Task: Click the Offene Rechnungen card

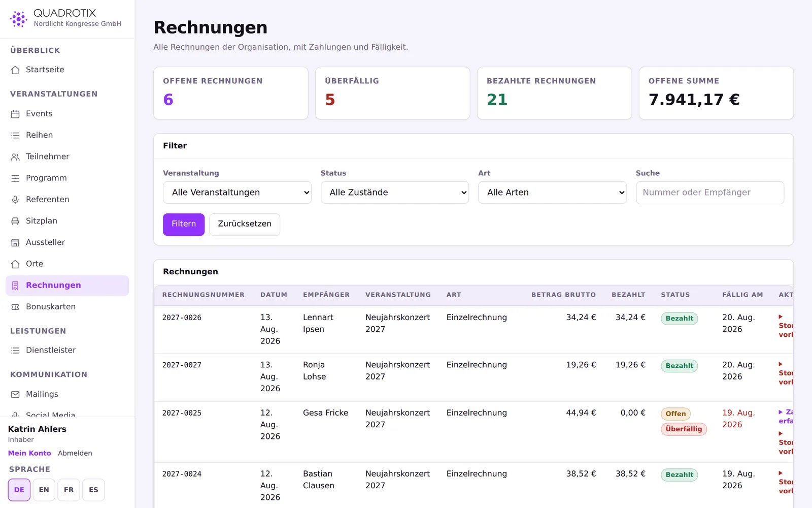Action: click(231, 93)
